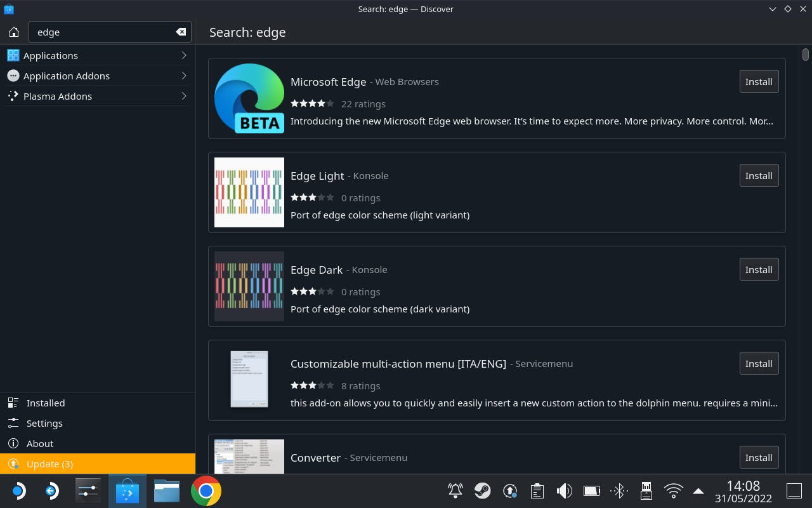
Task: Show hidden system tray icons
Action: click(698, 491)
